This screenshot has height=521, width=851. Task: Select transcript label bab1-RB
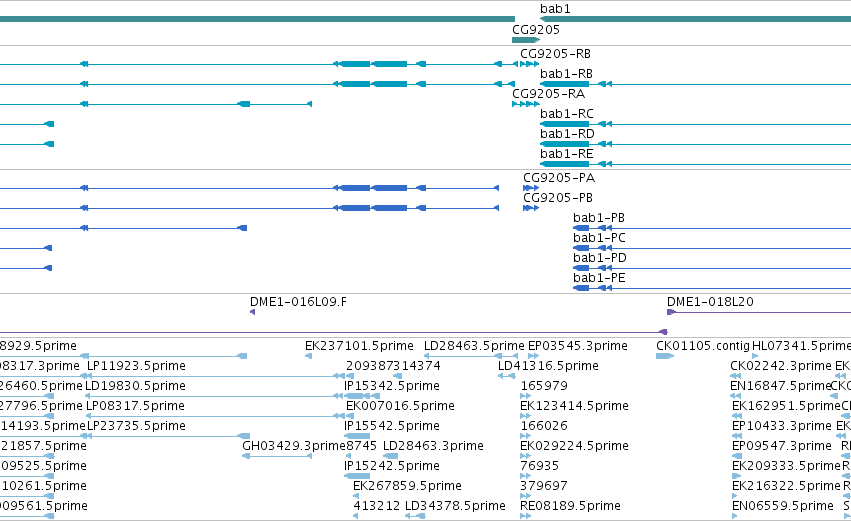[x=566, y=74]
